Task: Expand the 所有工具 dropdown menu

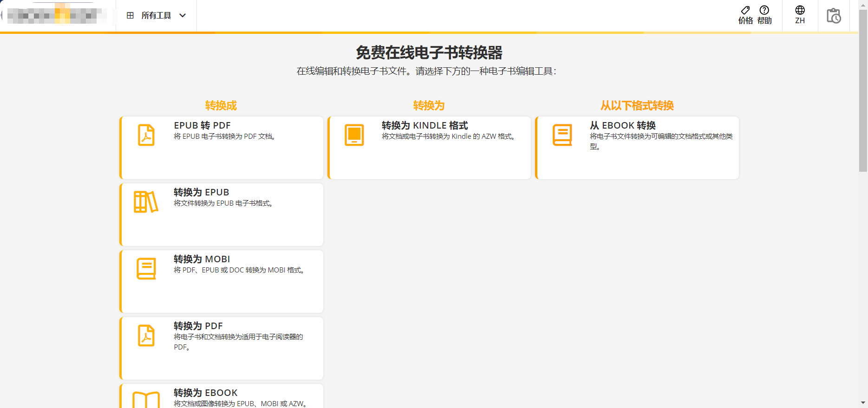Action: coord(156,16)
